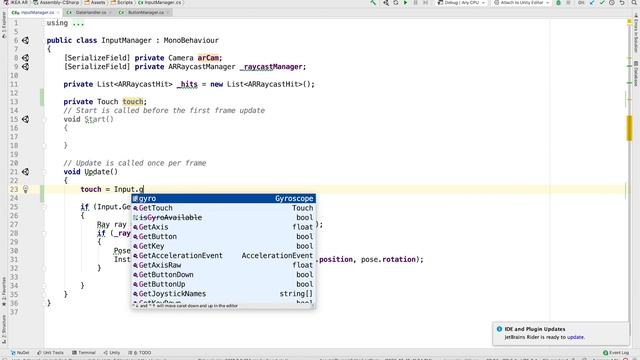Open the Attach to Unity Editor run dropdown
This screenshot has height=360, width=640.
(521, 2)
